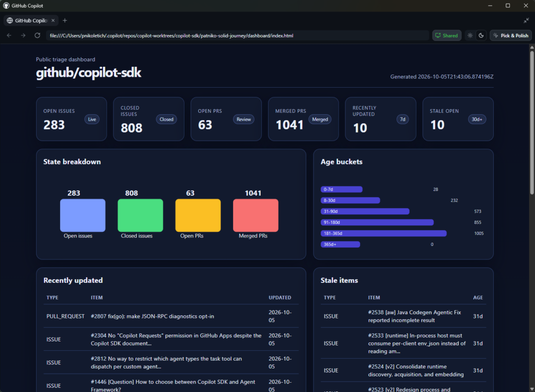Click the green Closed issues bar
Image resolution: width=535 pixels, height=392 pixels.
point(140,216)
